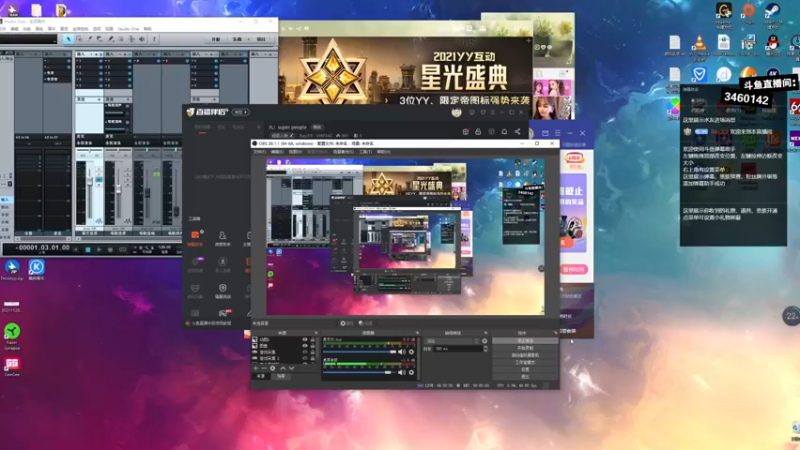Image resolution: width=800 pixels, height=450 pixels.
Task: Toggle eye visibility of fourth OBS source
Action: pyautogui.click(x=305, y=358)
